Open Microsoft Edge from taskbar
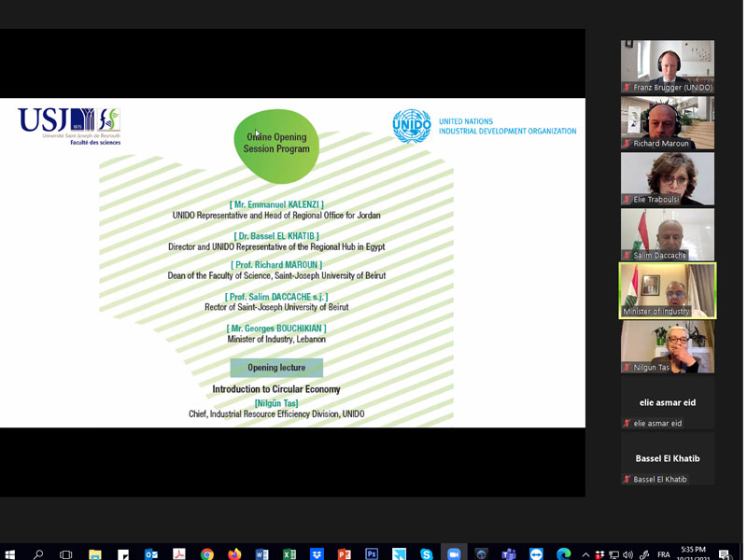This screenshot has height=560, width=747. (x=564, y=553)
